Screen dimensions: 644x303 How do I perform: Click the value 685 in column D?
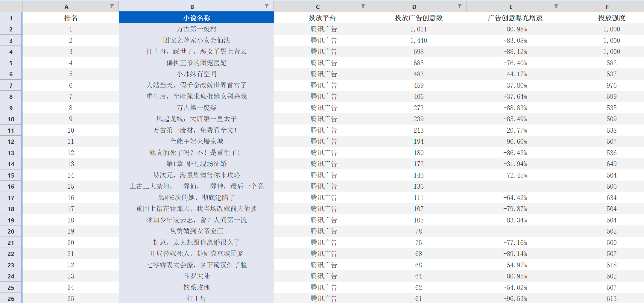coord(418,63)
